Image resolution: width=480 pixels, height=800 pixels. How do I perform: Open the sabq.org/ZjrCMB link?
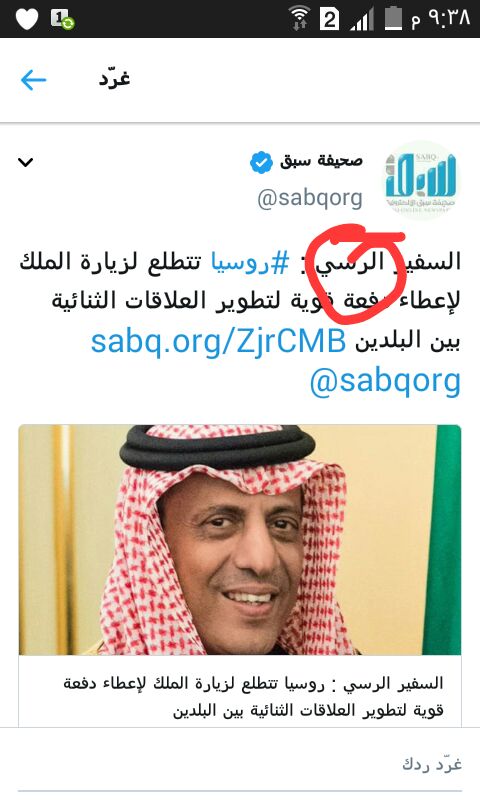[218, 341]
